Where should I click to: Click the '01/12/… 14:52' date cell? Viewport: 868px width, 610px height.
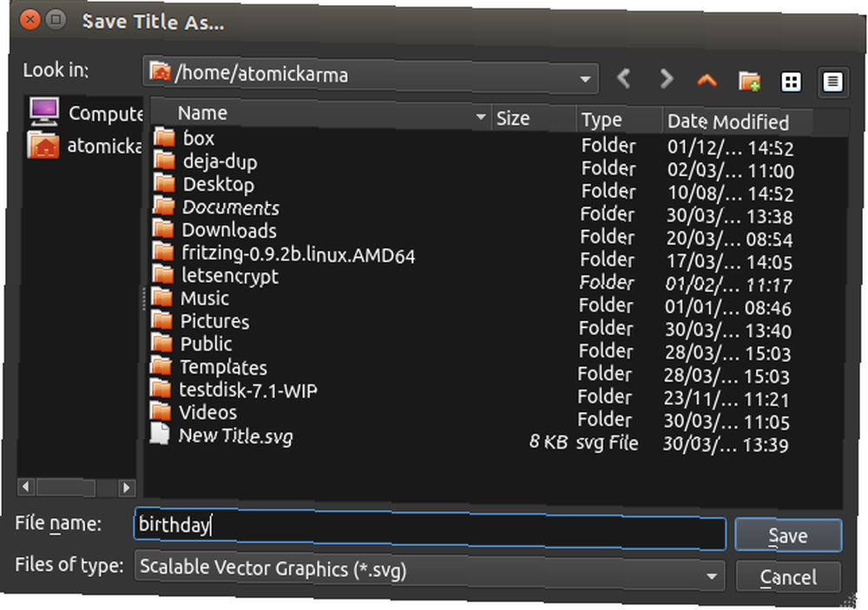(x=730, y=148)
